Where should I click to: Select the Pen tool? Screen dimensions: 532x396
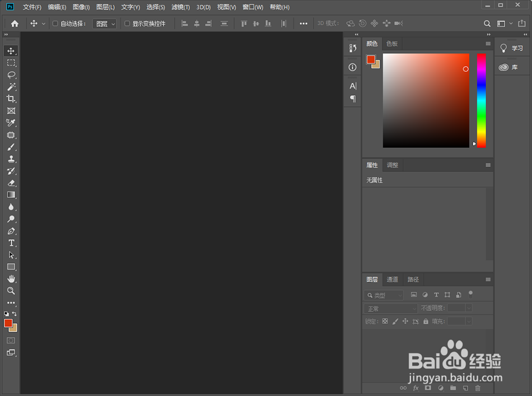11,231
